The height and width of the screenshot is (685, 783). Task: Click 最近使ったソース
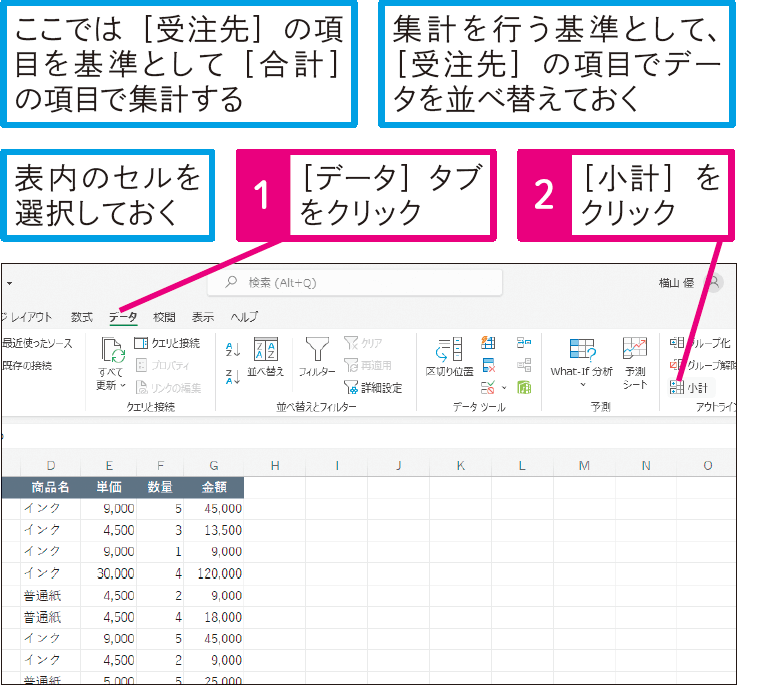point(37,343)
